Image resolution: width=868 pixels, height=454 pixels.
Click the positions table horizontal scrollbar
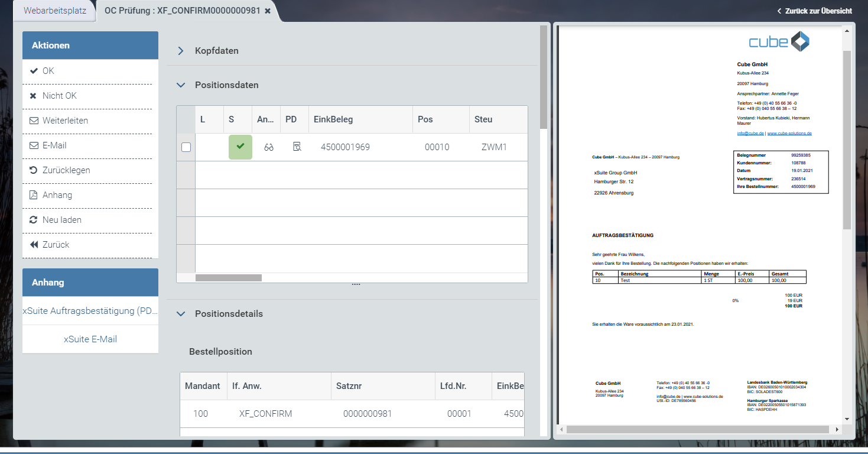click(229, 277)
